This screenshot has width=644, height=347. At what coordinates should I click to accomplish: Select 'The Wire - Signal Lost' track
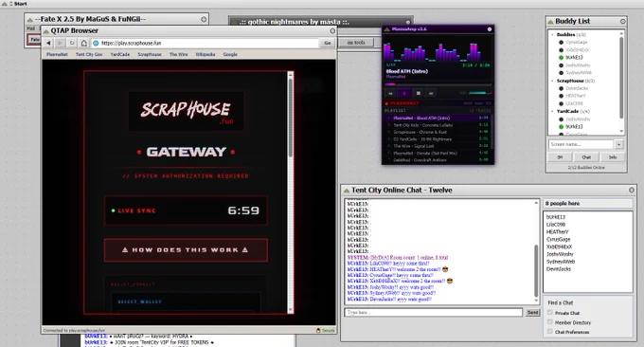(438, 146)
